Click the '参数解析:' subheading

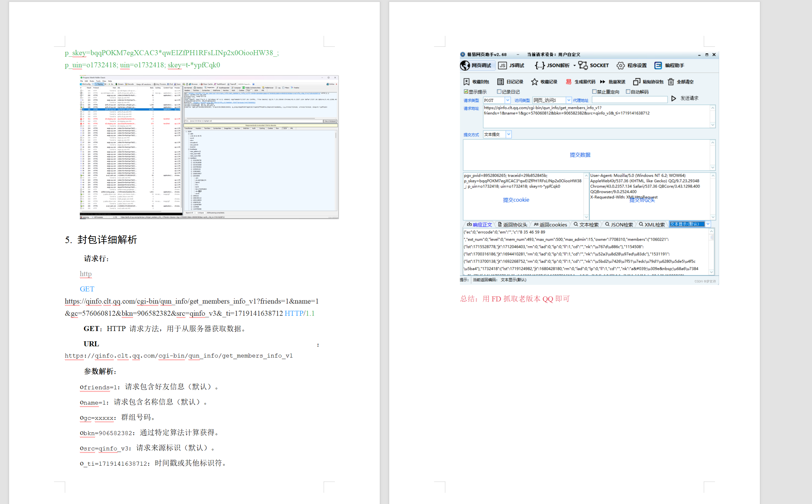(x=100, y=371)
